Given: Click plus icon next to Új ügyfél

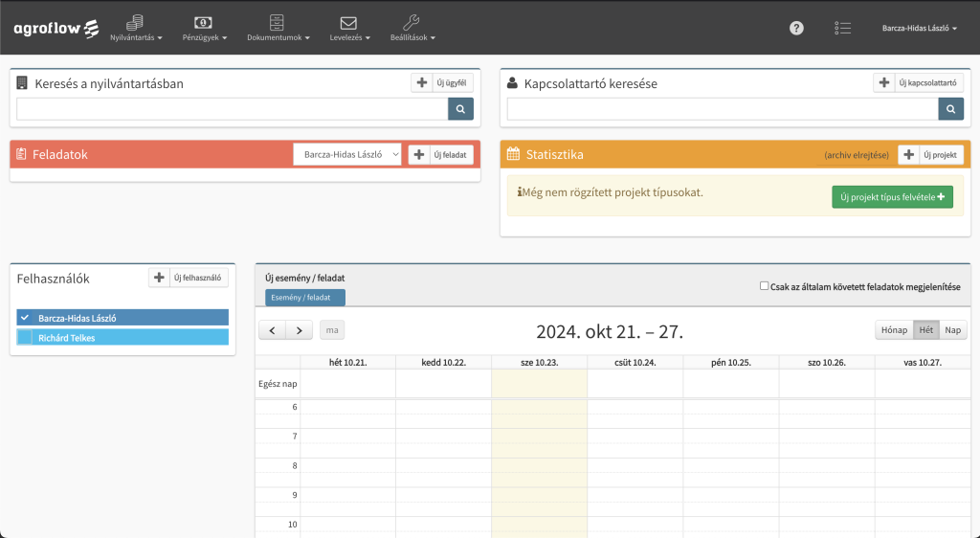Looking at the screenshot, I should [422, 83].
